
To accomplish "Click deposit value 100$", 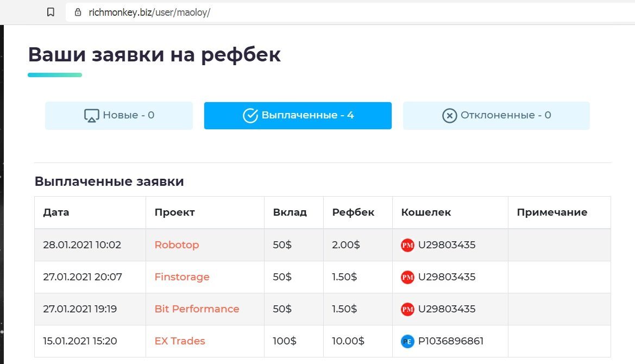I will pyautogui.click(x=285, y=341).
